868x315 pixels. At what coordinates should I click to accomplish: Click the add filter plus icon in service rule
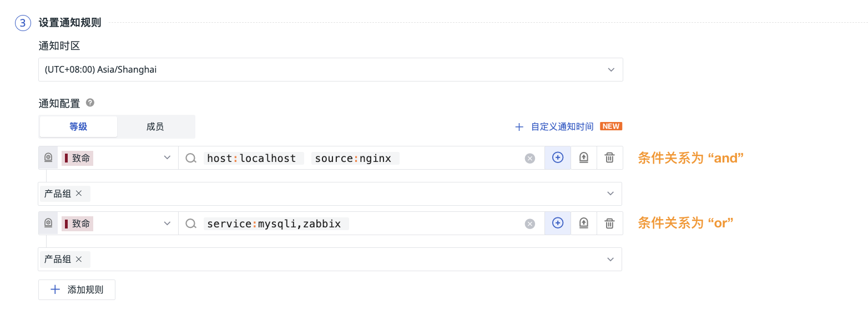click(558, 223)
